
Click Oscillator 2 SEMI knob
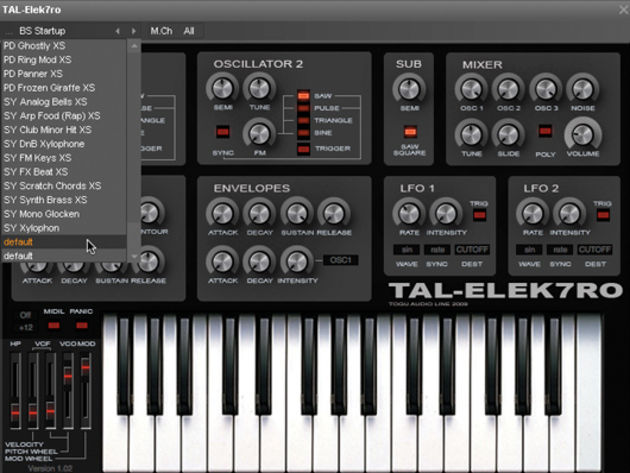coord(222,88)
